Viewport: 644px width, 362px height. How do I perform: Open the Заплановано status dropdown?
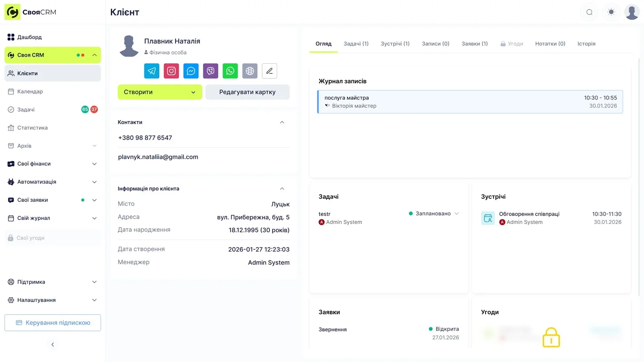[x=457, y=213]
